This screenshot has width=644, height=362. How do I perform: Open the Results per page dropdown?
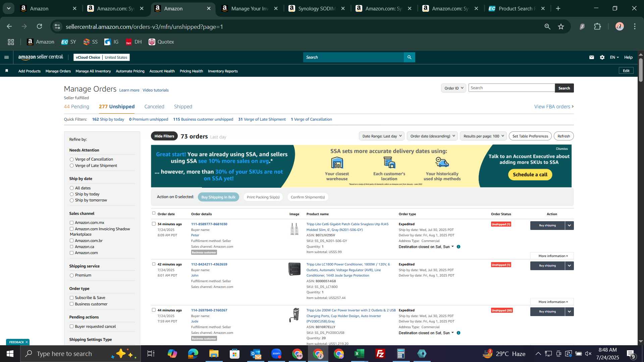click(483, 136)
